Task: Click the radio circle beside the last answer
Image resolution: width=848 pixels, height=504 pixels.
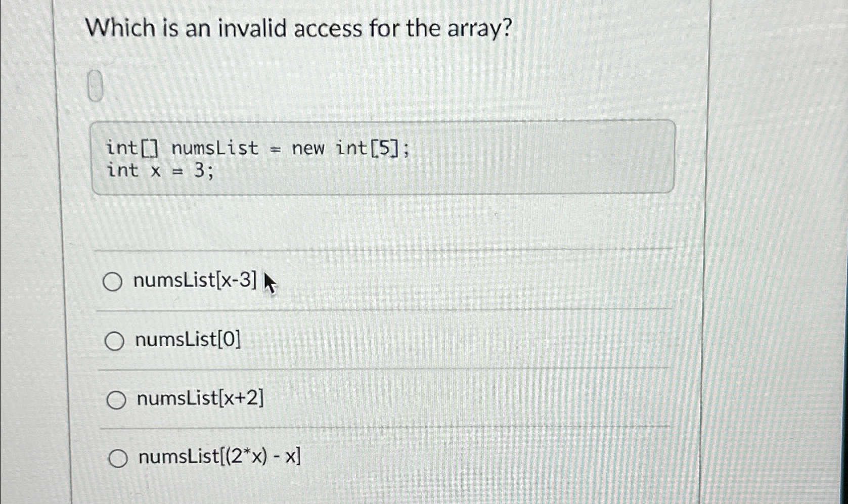Action: click(x=119, y=456)
